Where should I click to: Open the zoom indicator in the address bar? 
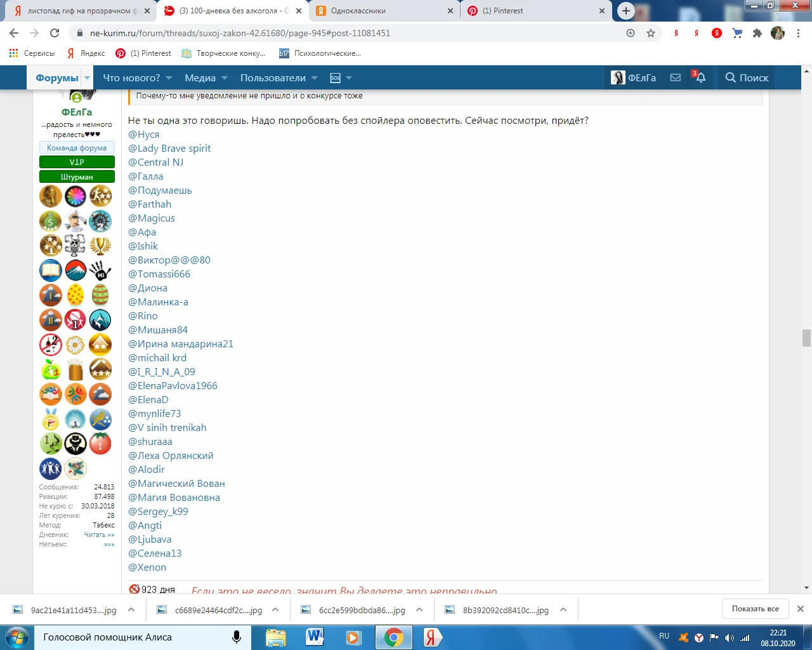631,33
